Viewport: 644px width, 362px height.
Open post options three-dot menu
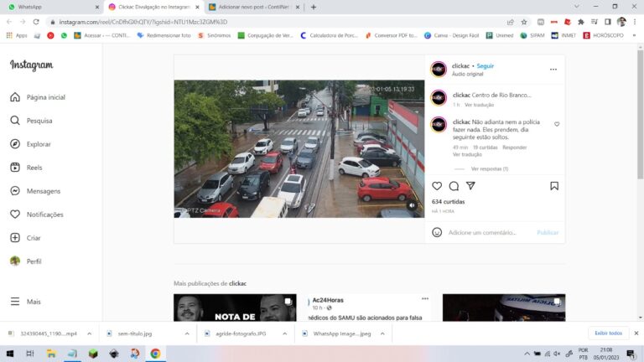tap(553, 70)
